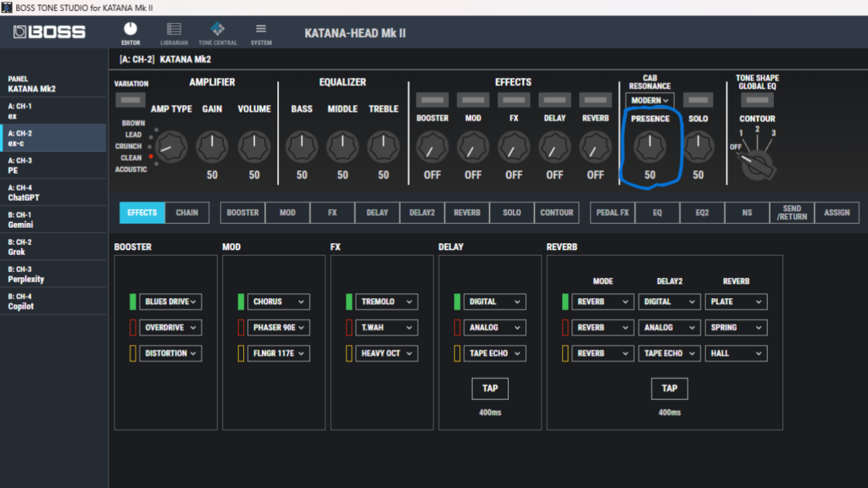This screenshot has height=488, width=868.
Task: Open the BLUES DRIVE booster dropdown
Action: tap(170, 302)
